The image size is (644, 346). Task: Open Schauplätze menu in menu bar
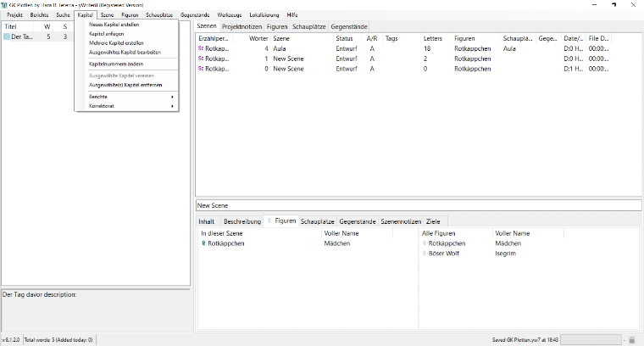(x=159, y=14)
